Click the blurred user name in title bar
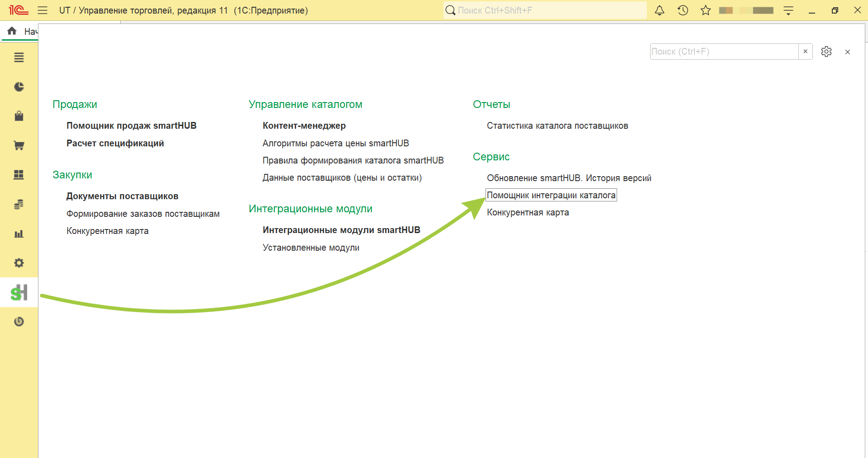868x458 pixels. (746, 10)
